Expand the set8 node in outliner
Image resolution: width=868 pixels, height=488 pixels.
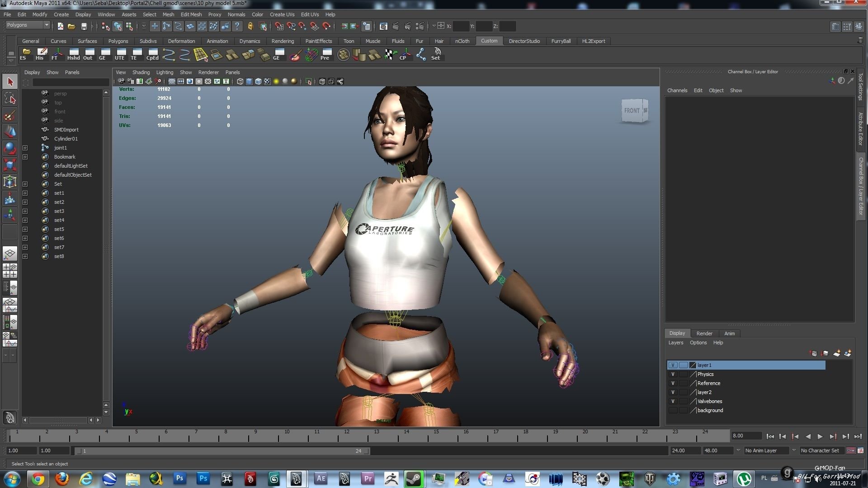25,256
